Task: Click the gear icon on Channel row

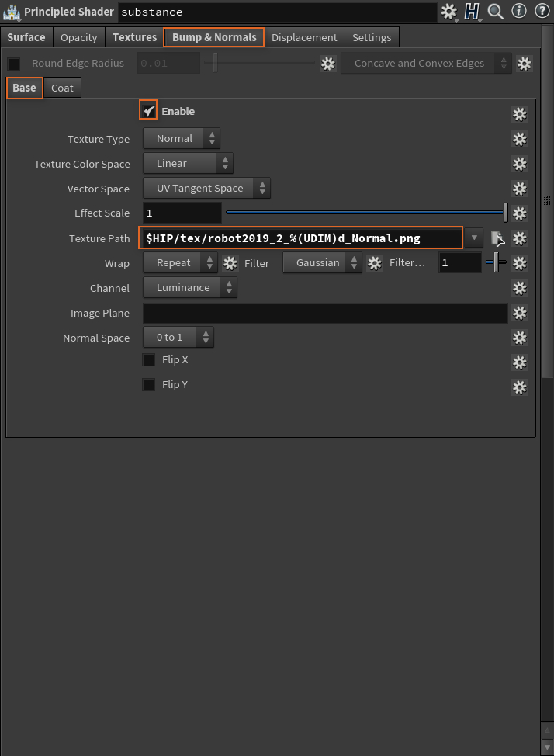Action: tap(519, 288)
